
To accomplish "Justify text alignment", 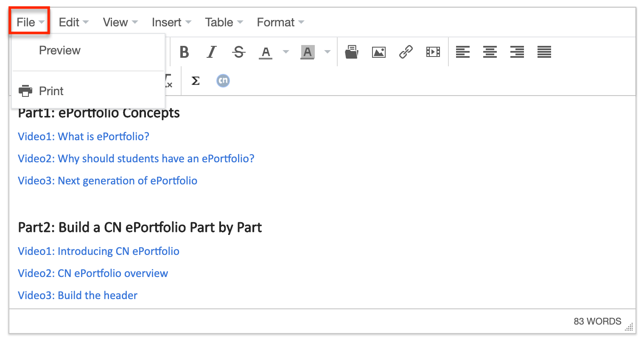I will coord(544,52).
